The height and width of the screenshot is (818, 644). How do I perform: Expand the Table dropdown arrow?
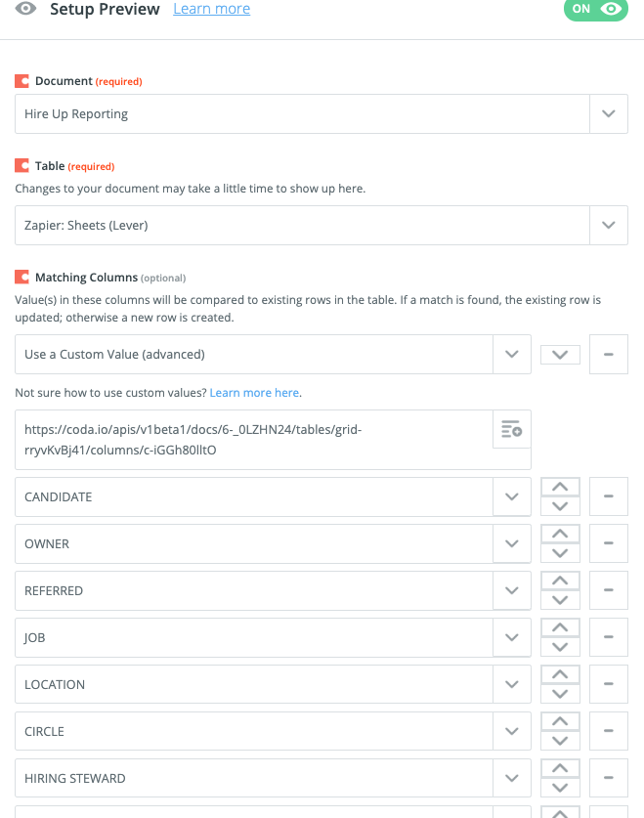tap(608, 225)
